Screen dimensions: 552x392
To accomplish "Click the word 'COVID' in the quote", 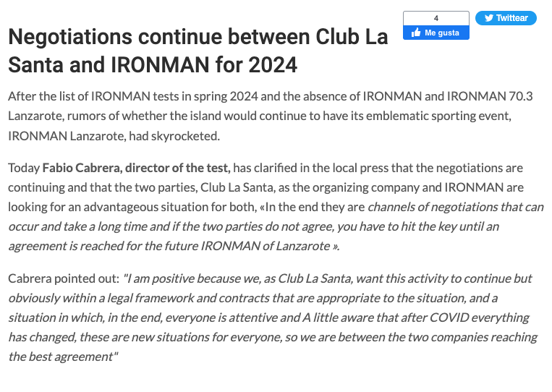I will click(x=449, y=318).
